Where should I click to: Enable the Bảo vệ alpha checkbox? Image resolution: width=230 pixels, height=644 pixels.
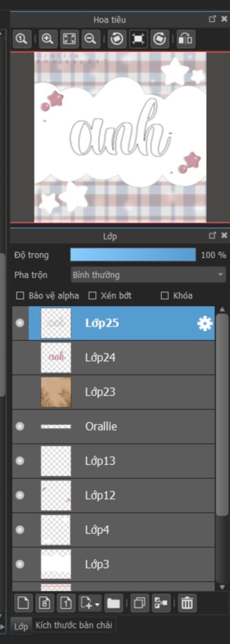click(20, 296)
